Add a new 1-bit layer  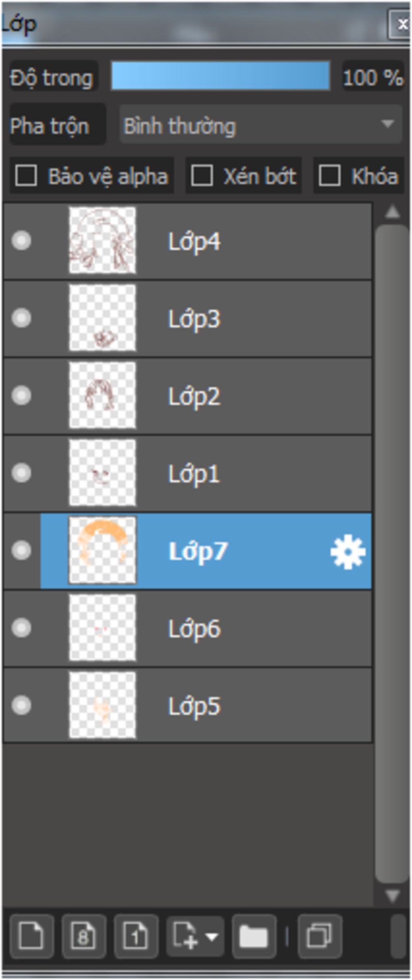coord(136,936)
